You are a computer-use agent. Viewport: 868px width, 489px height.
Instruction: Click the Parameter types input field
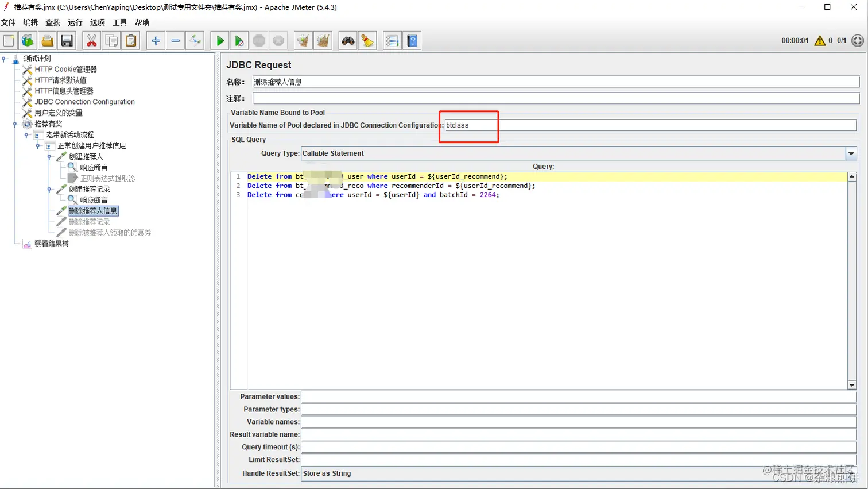point(578,409)
